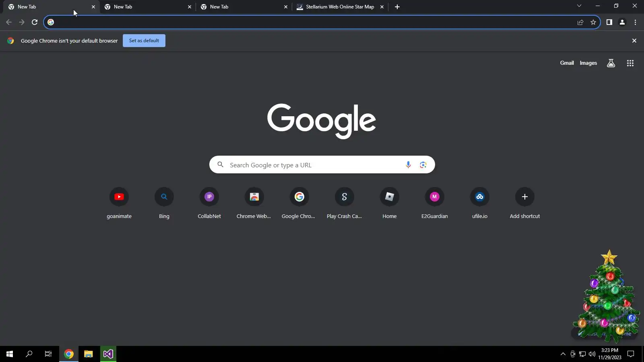This screenshot has width=644, height=362.
Task: Open Task View on the taskbar
Action: (48, 354)
